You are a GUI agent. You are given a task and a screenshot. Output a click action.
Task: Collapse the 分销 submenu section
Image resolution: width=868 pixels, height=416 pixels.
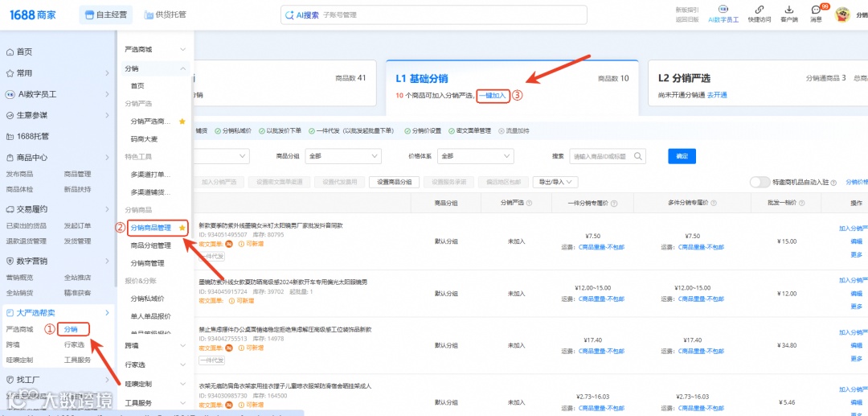[183, 68]
